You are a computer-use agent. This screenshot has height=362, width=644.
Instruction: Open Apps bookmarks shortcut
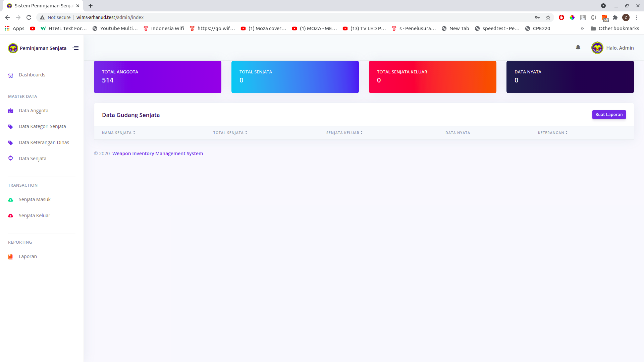tap(15, 28)
